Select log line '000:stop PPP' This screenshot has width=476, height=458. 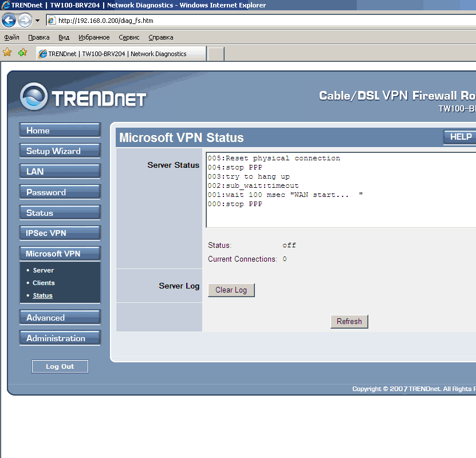(x=235, y=204)
